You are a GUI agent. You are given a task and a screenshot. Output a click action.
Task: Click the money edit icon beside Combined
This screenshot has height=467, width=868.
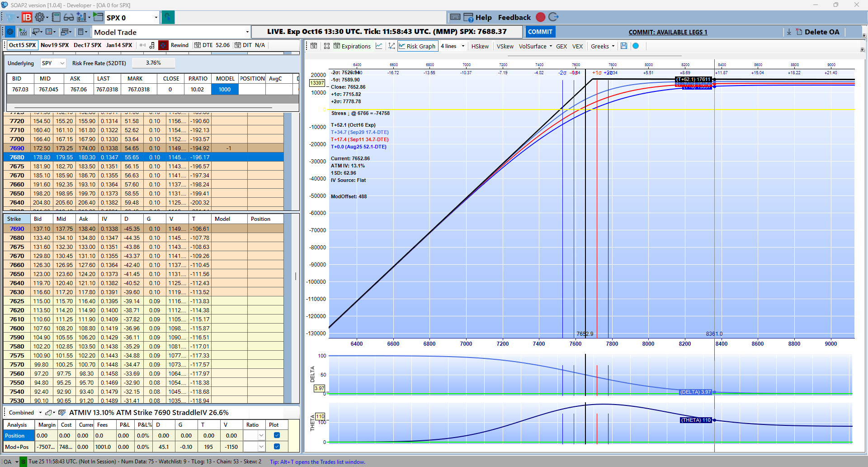click(x=62, y=412)
